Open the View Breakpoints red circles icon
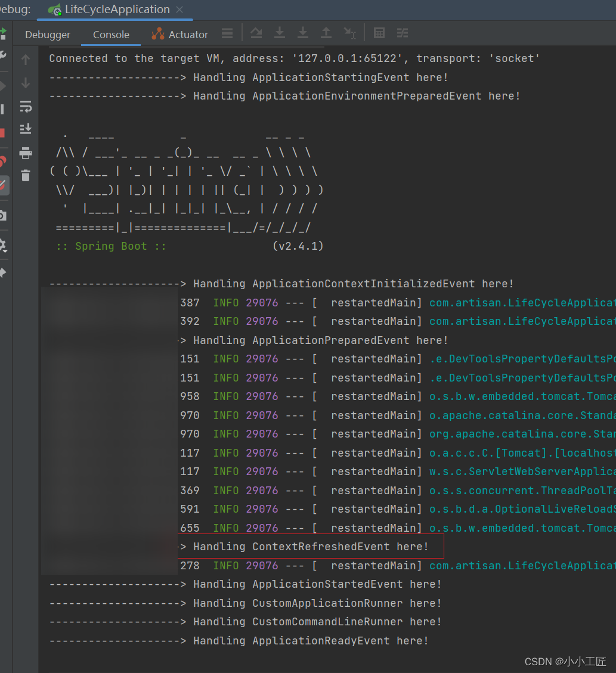 point(3,162)
